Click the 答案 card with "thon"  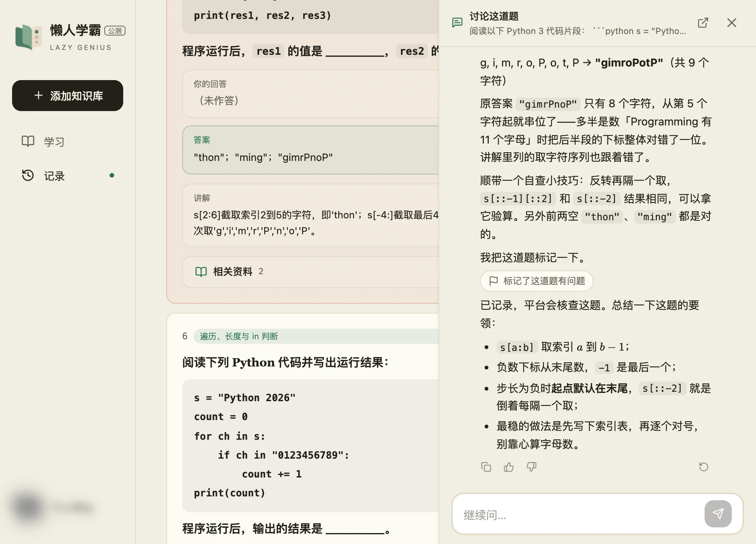[311, 150]
